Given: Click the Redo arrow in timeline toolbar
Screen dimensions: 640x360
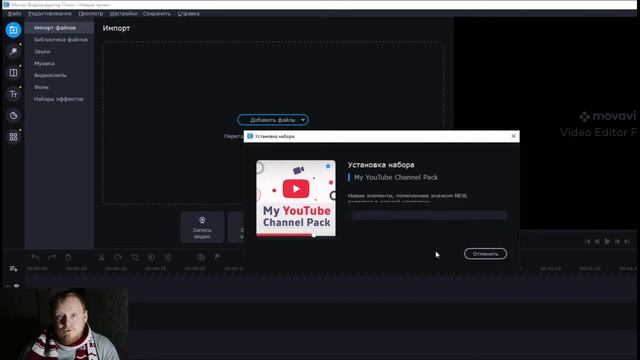Looking at the screenshot, I should 52,257.
